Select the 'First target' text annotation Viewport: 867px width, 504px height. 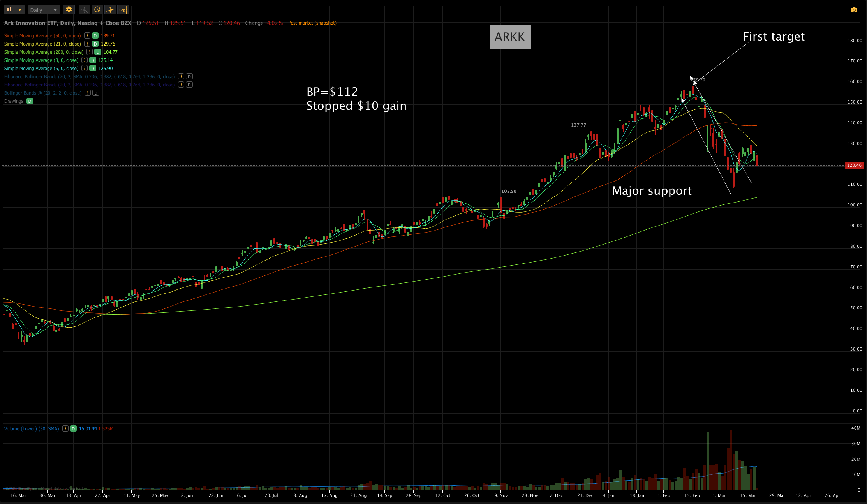774,37
